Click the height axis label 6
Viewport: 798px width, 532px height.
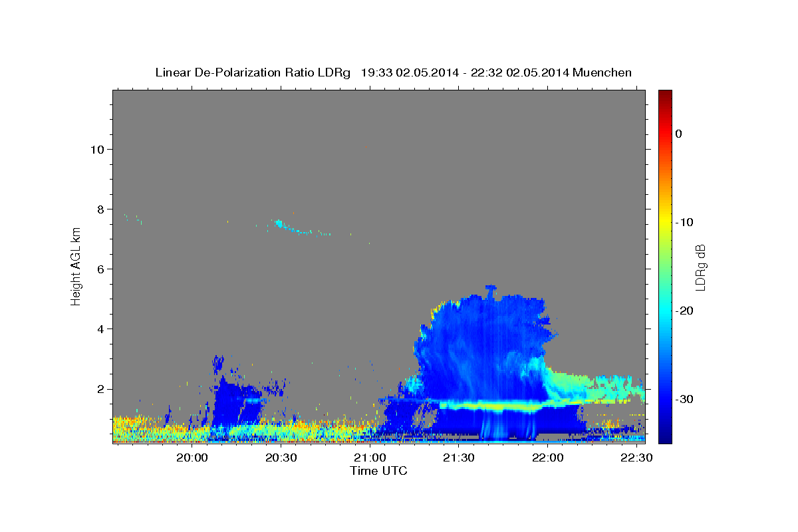tap(100, 269)
